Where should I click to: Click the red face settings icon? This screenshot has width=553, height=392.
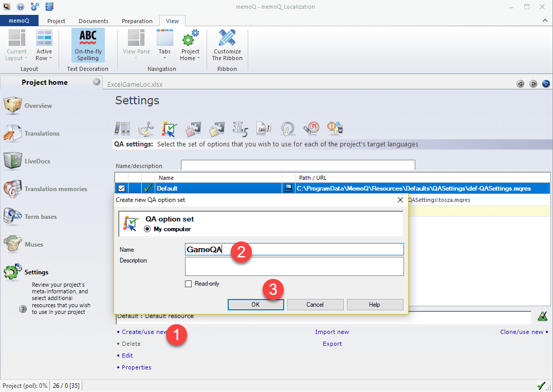tap(311, 128)
